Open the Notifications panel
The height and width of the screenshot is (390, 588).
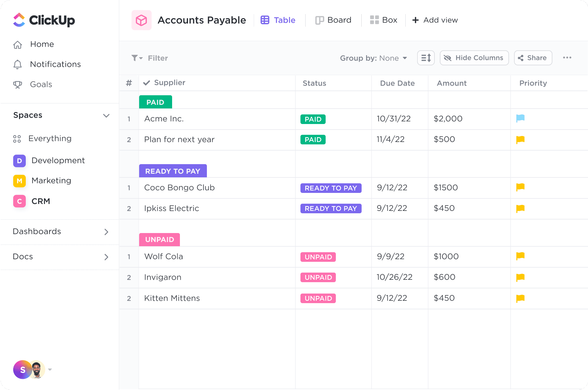pos(55,64)
